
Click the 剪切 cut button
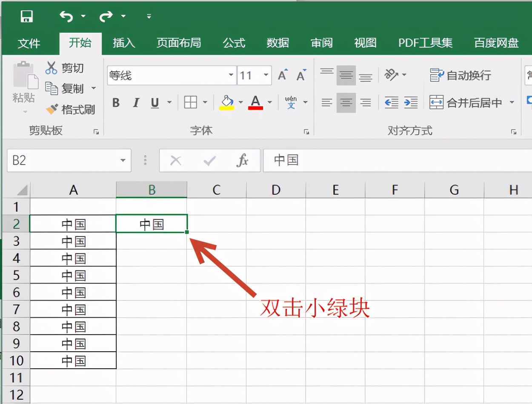pyautogui.click(x=65, y=68)
